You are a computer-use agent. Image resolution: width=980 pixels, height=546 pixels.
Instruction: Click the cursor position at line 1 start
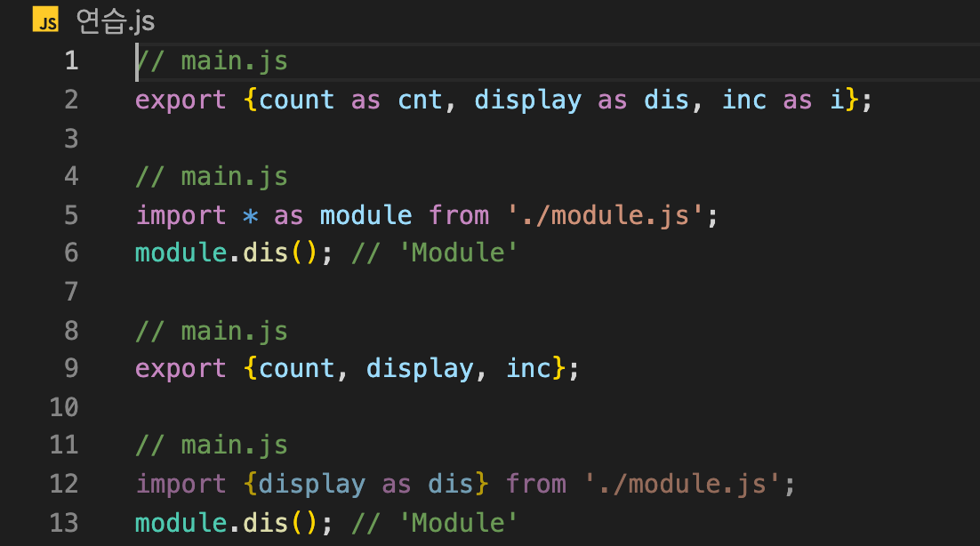pyautogui.click(x=137, y=60)
